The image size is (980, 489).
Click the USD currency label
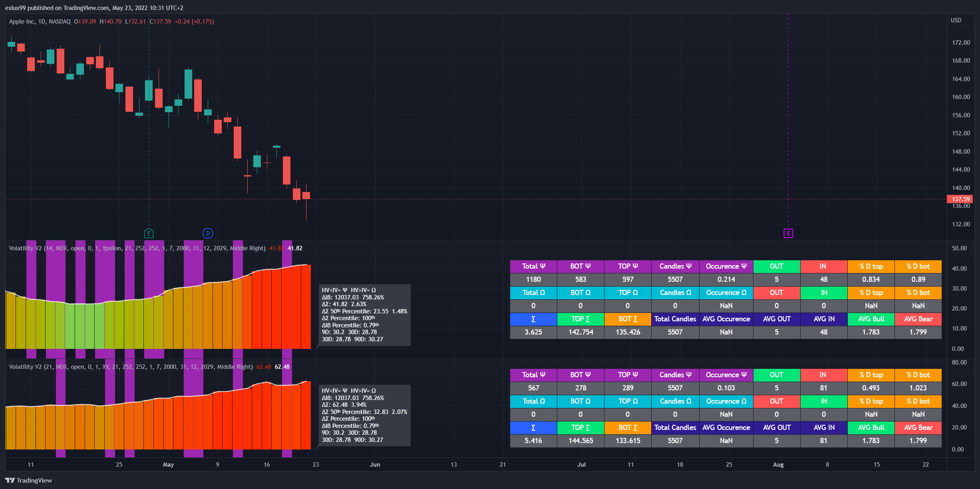click(956, 20)
